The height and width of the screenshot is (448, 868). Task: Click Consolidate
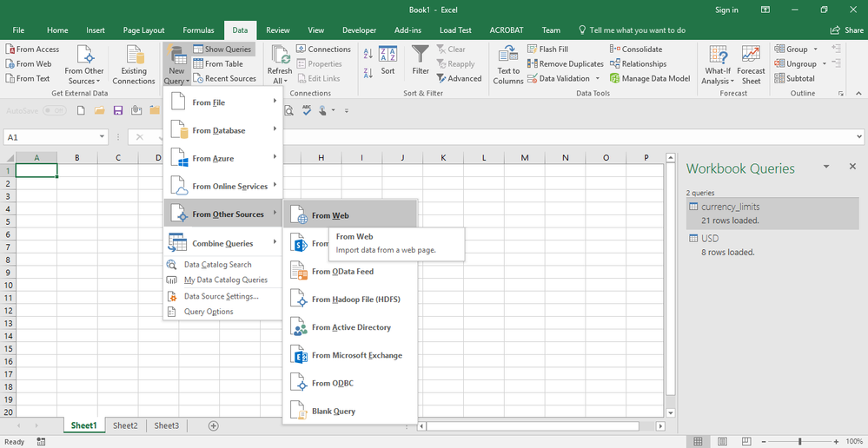point(636,49)
